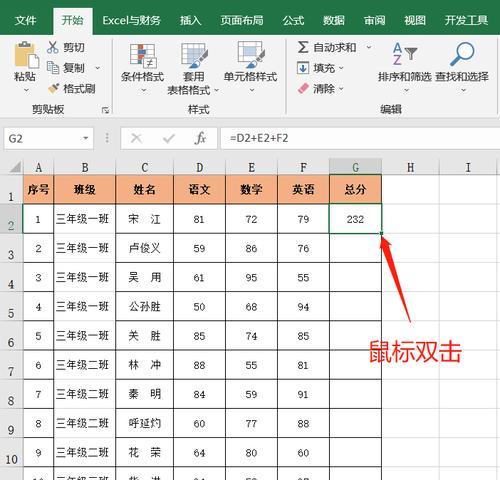Select cell G2 showing 232
500x480 pixels.
(x=355, y=219)
